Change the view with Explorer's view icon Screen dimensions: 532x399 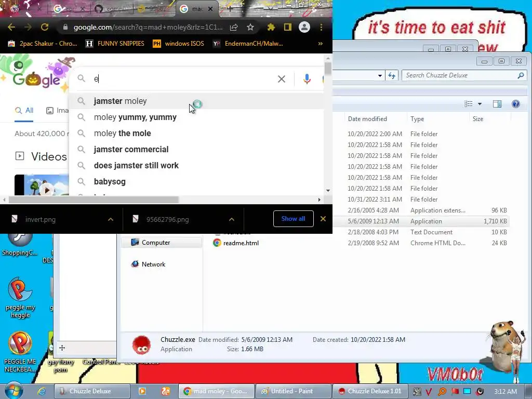click(469, 104)
